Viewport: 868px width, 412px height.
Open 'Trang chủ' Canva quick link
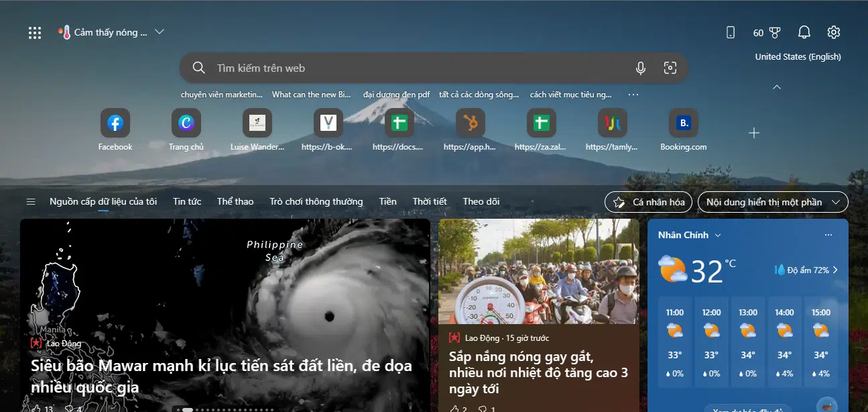click(186, 123)
